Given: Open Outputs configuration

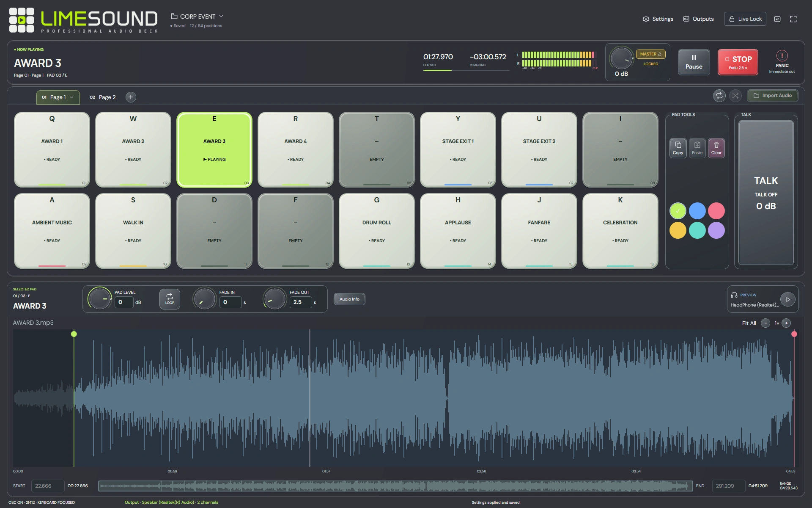Looking at the screenshot, I should pos(698,19).
